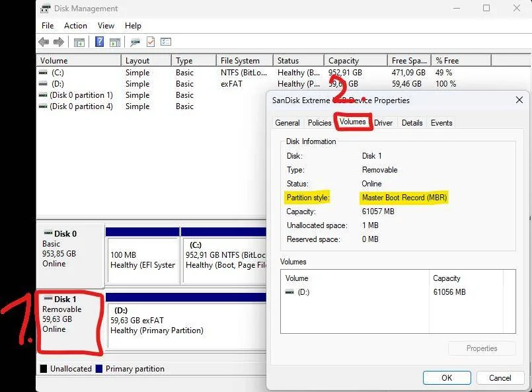Select the Volumes tab
The width and height of the screenshot is (532, 392).
click(353, 122)
